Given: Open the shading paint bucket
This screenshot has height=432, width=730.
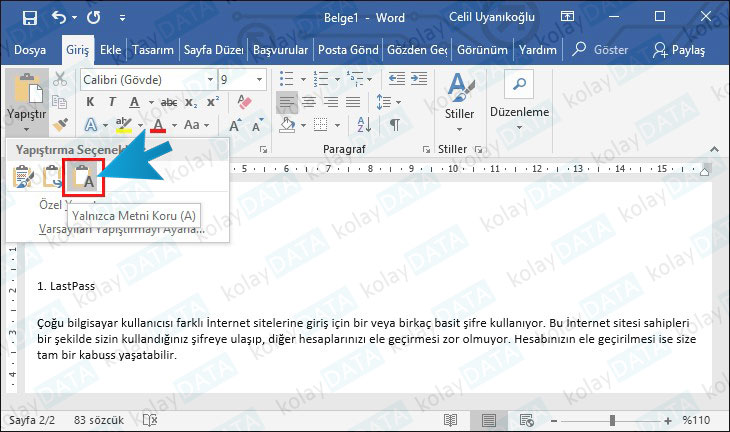Looking at the screenshot, I should tap(287, 125).
